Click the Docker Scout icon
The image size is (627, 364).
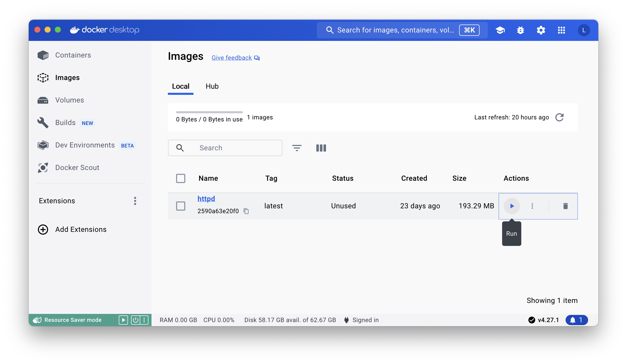(43, 168)
